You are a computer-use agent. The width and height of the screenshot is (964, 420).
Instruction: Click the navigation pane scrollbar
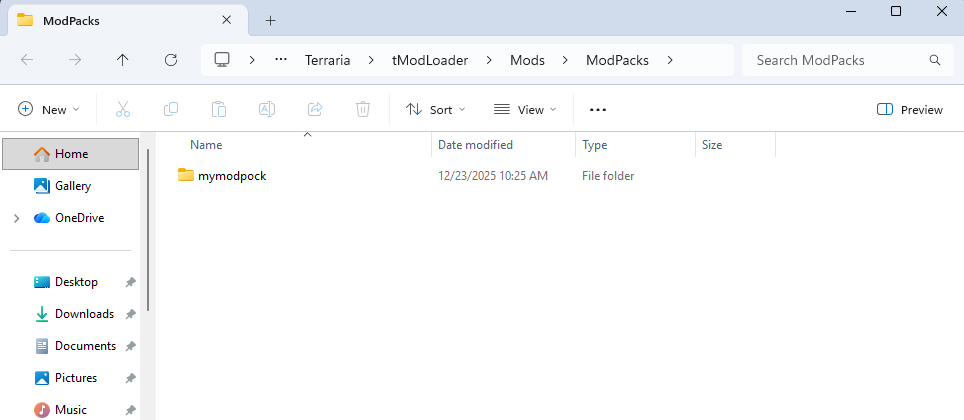[x=148, y=231]
